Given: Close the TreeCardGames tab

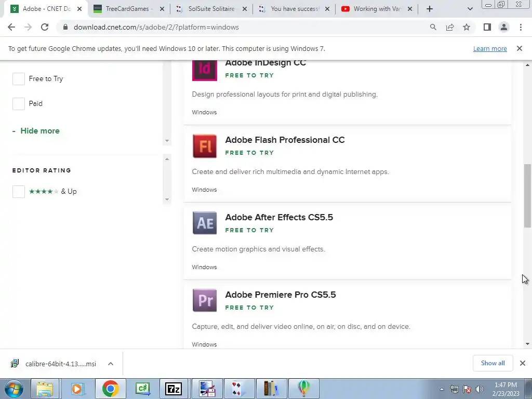Looking at the screenshot, I should (x=162, y=9).
